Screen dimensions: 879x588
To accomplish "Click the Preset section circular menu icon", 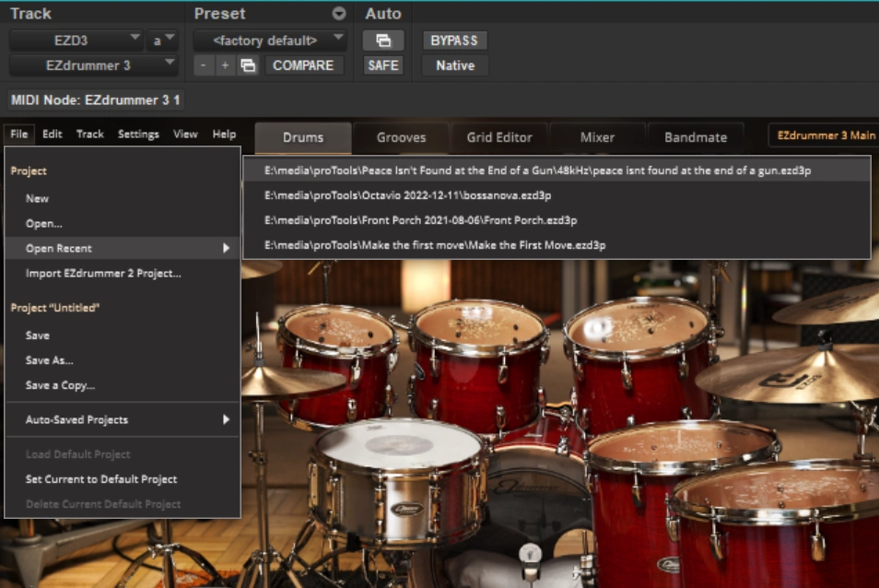I will [339, 14].
